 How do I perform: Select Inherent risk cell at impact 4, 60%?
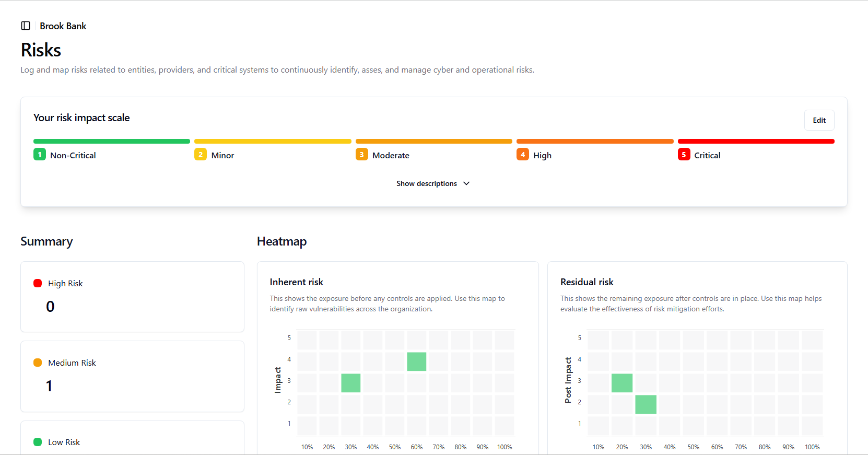417,361
